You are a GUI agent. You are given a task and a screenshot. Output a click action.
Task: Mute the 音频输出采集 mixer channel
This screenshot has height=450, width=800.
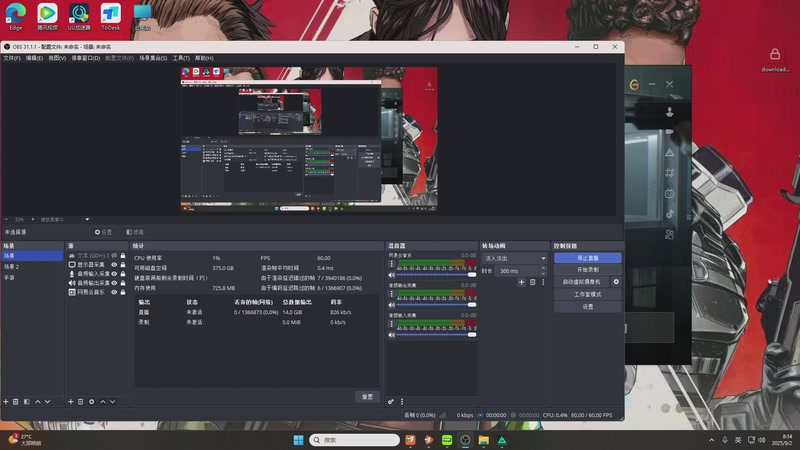(x=392, y=305)
